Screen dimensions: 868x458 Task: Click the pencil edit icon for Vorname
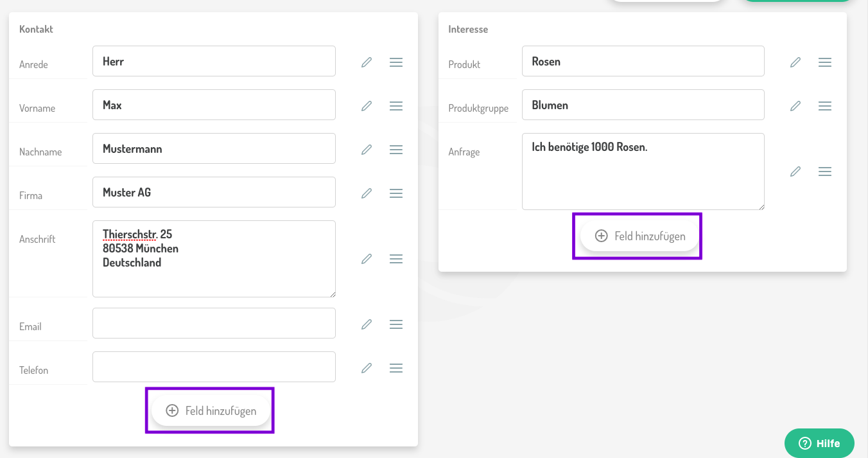[367, 106]
